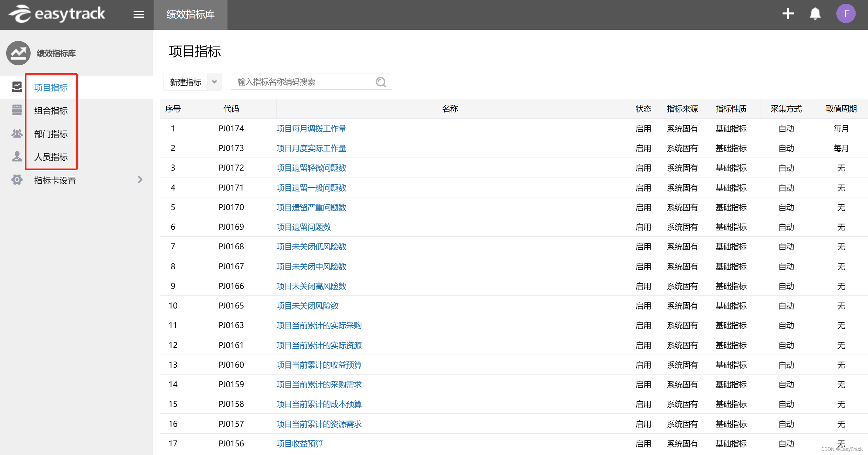Focus the 输入指标名称编码搜索 search field

point(311,82)
